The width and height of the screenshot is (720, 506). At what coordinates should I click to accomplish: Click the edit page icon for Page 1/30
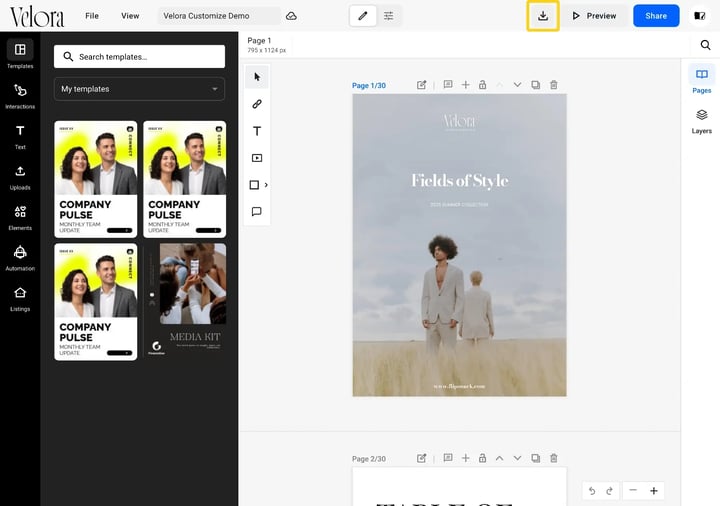[x=422, y=85]
